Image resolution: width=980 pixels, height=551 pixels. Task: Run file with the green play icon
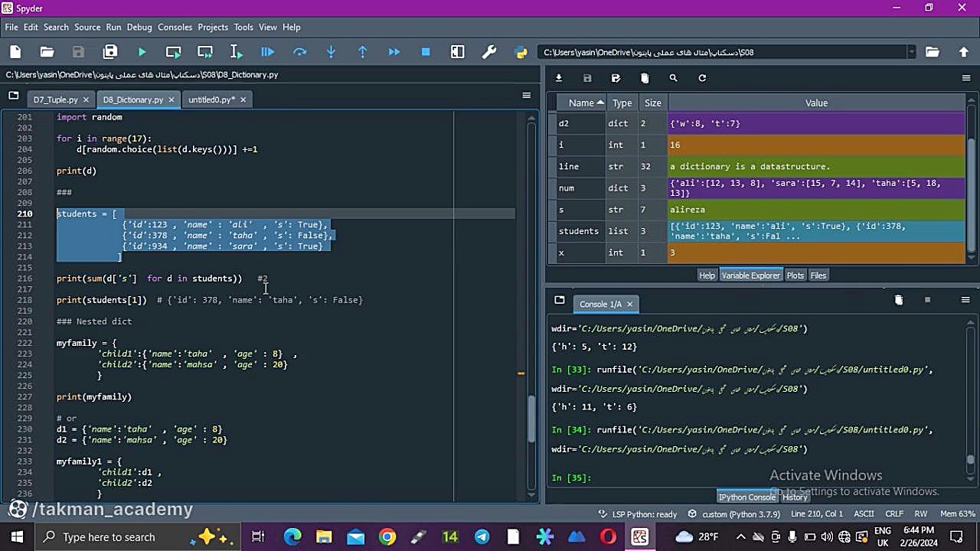click(x=142, y=52)
